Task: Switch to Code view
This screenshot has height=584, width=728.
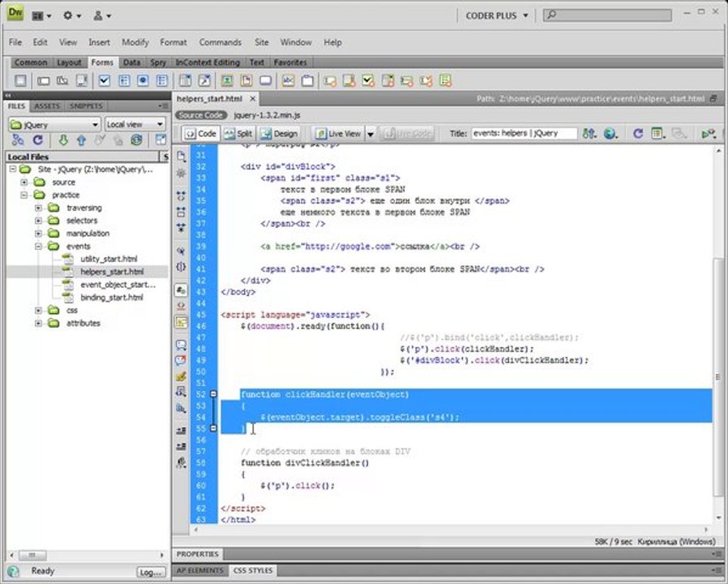Action: point(200,134)
